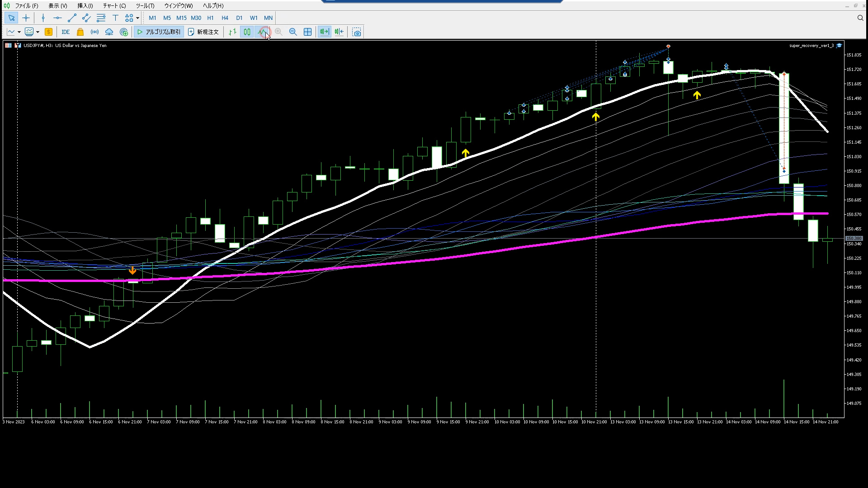Open the chart type dropdown arrow
The image size is (868, 488).
click(19, 32)
